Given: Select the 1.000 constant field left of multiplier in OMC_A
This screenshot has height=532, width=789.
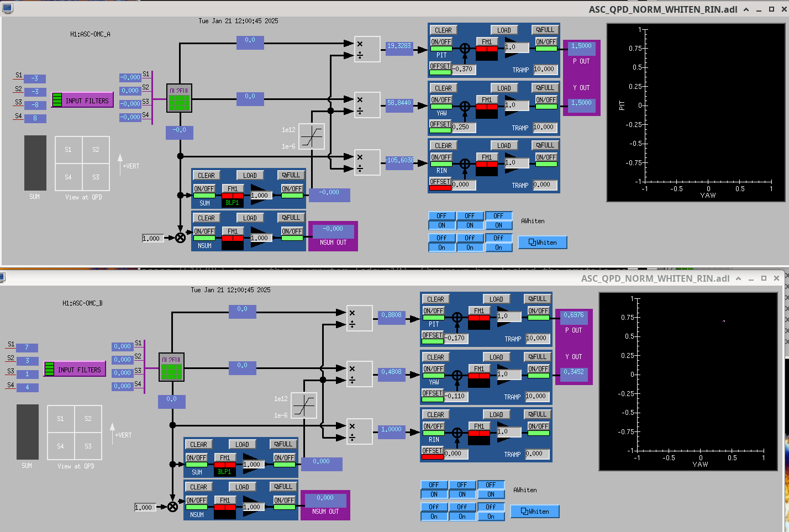Looking at the screenshot, I should [153, 239].
